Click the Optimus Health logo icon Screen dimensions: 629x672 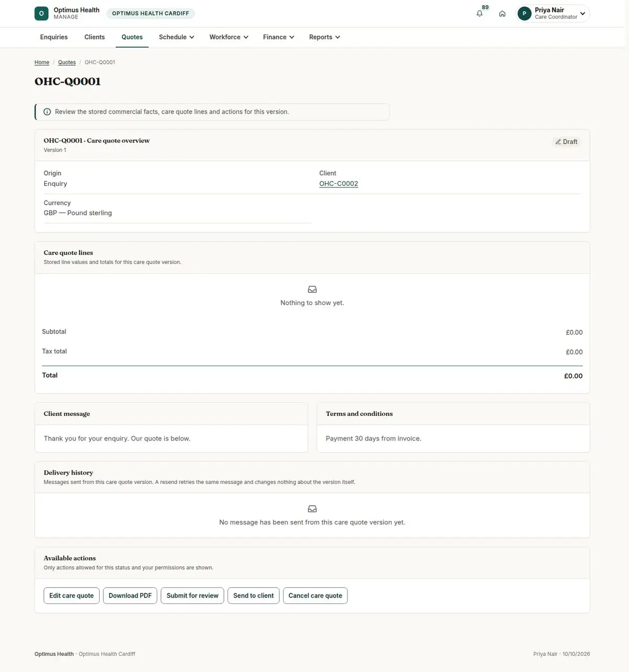[x=41, y=14]
